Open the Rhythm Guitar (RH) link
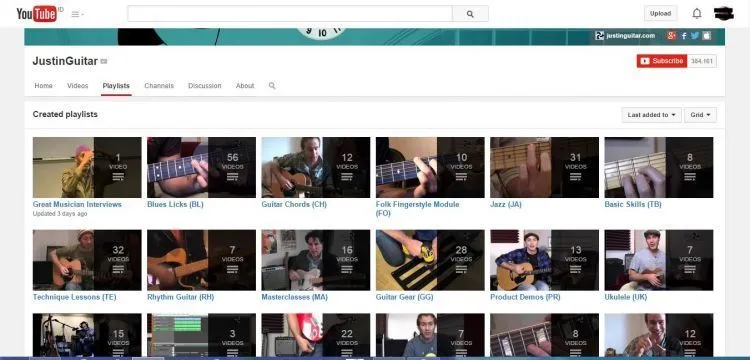 pos(181,297)
